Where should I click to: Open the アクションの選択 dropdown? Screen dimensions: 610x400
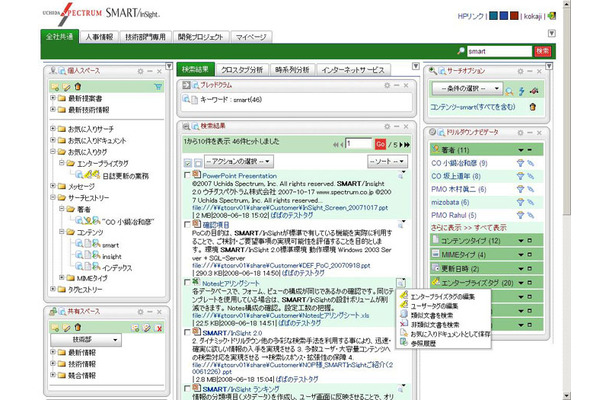[x=238, y=161]
